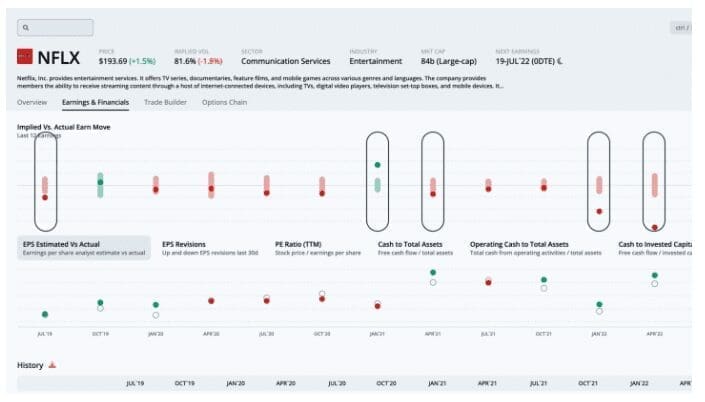Select the Earnings & Financials tab

[96, 102]
